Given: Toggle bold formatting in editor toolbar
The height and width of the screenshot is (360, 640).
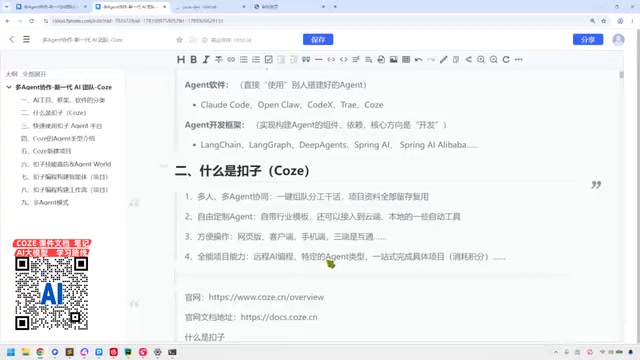Looking at the screenshot, I should pyautogui.click(x=193, y=60).
